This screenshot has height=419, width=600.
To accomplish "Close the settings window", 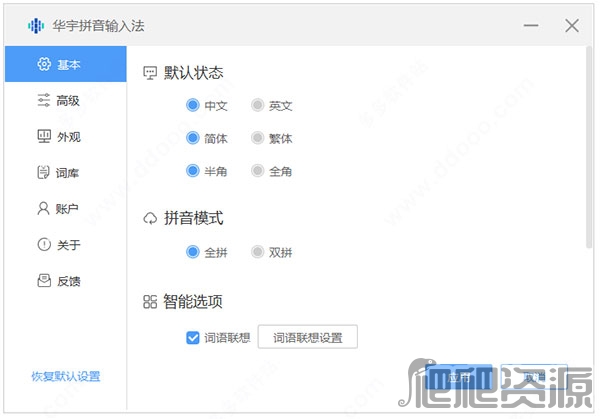I will [572, 26].
